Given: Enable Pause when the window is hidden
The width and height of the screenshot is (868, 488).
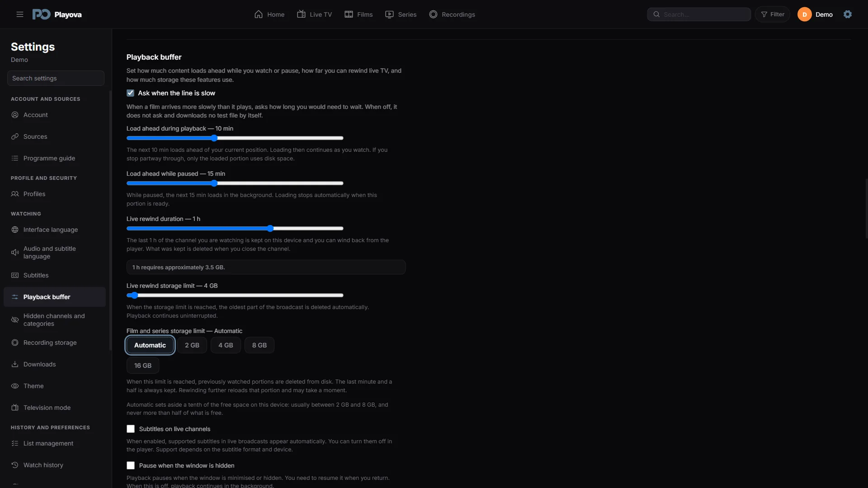Looking at the screenshot, I should pos(131,465).
